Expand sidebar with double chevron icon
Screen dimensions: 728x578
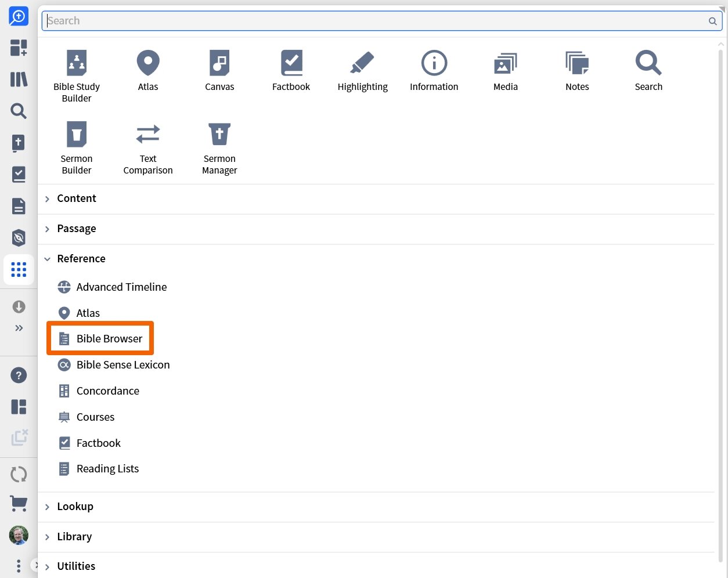(x=19, y=328)
